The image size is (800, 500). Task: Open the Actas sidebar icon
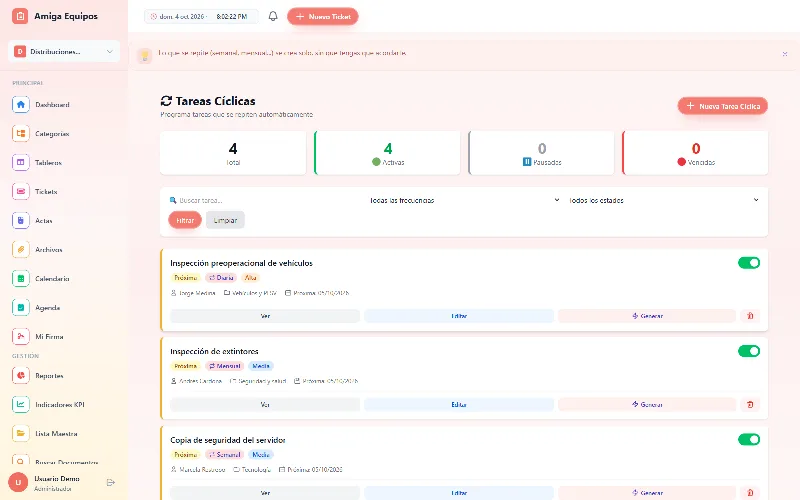tap(20, 221)
